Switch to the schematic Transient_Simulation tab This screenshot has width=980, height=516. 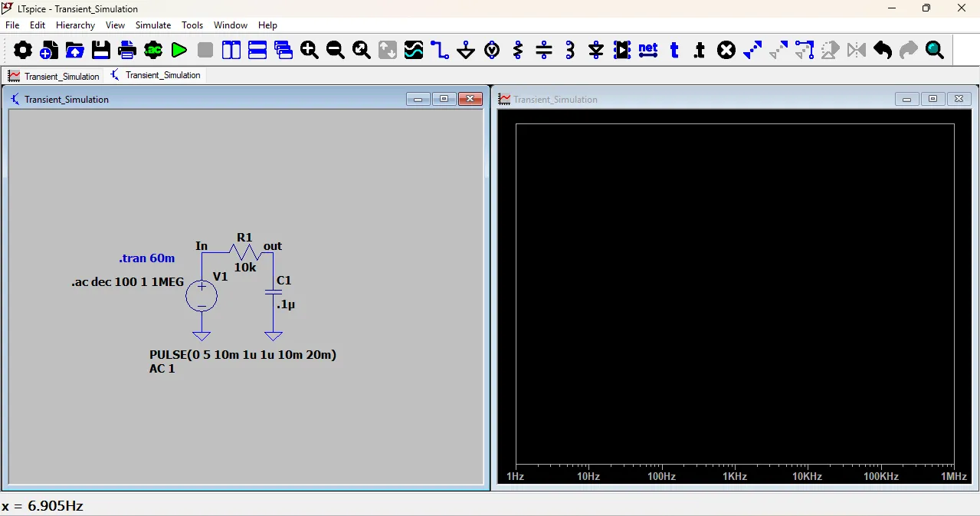point(156,75)
